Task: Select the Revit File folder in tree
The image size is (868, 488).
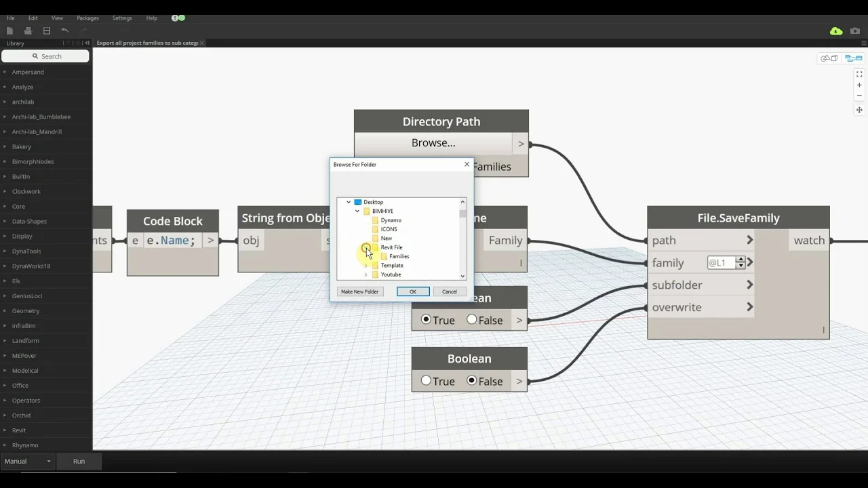Action: tap(391, 247)
